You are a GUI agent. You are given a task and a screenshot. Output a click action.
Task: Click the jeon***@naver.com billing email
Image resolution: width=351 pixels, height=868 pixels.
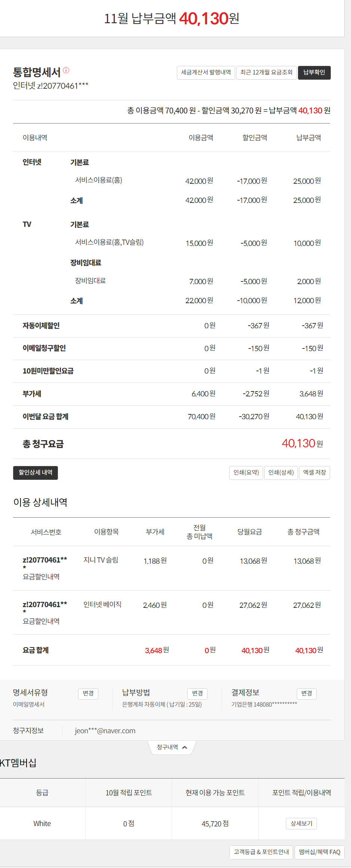(105, 731)
